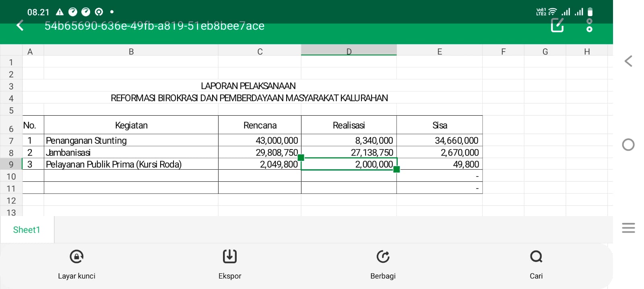Select column D header

349,51
